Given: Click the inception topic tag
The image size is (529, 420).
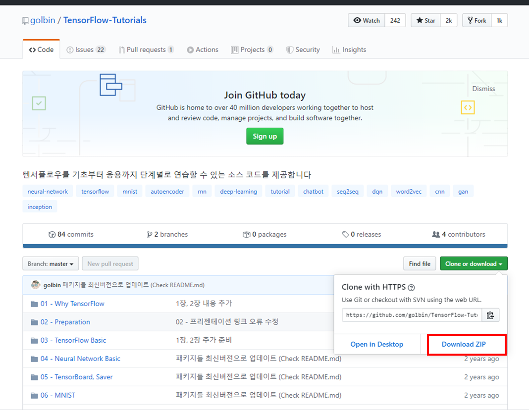Looking at the screenshot, I should [40, 207].
